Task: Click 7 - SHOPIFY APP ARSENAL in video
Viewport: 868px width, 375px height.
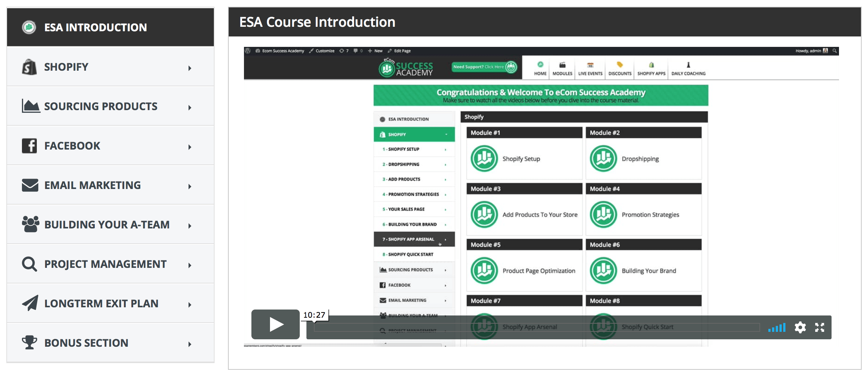Action: click(x=414, y=239)
